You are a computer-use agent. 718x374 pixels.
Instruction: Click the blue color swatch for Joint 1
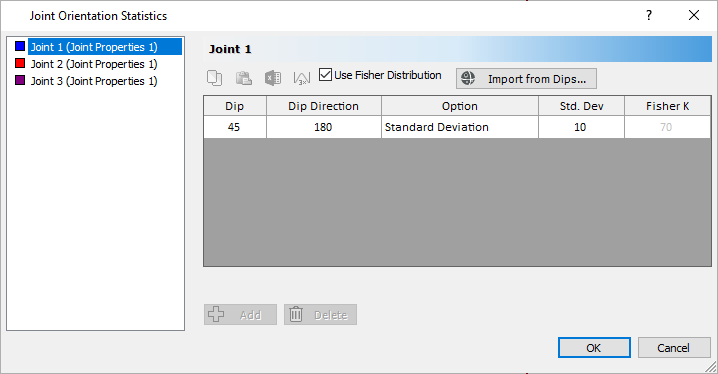click(x=20, y=46)
